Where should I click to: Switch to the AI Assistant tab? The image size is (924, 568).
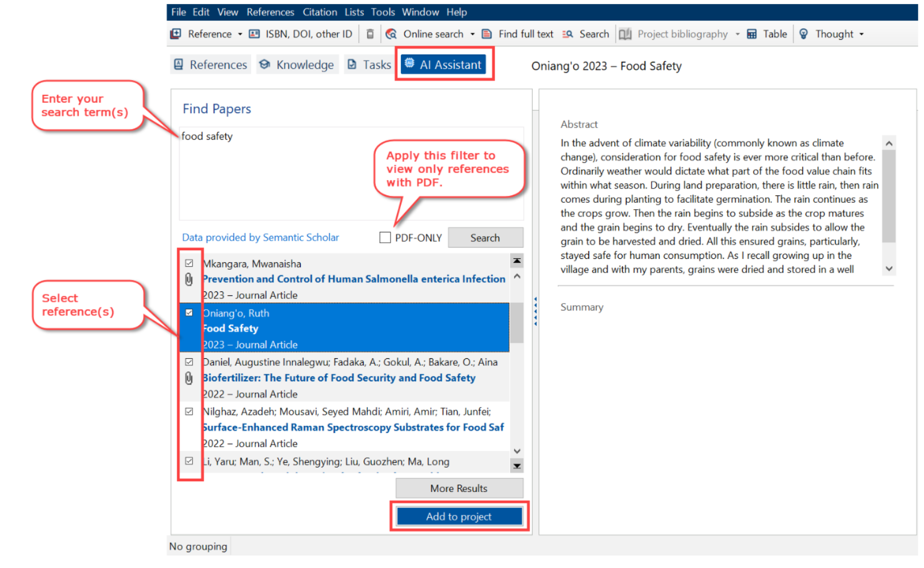click(444, 65)
